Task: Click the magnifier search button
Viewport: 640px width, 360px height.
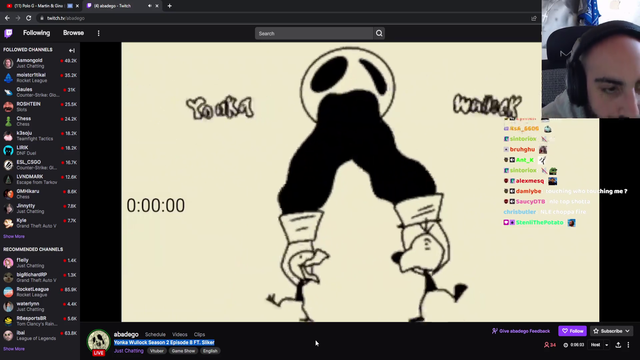Action: 379,33
